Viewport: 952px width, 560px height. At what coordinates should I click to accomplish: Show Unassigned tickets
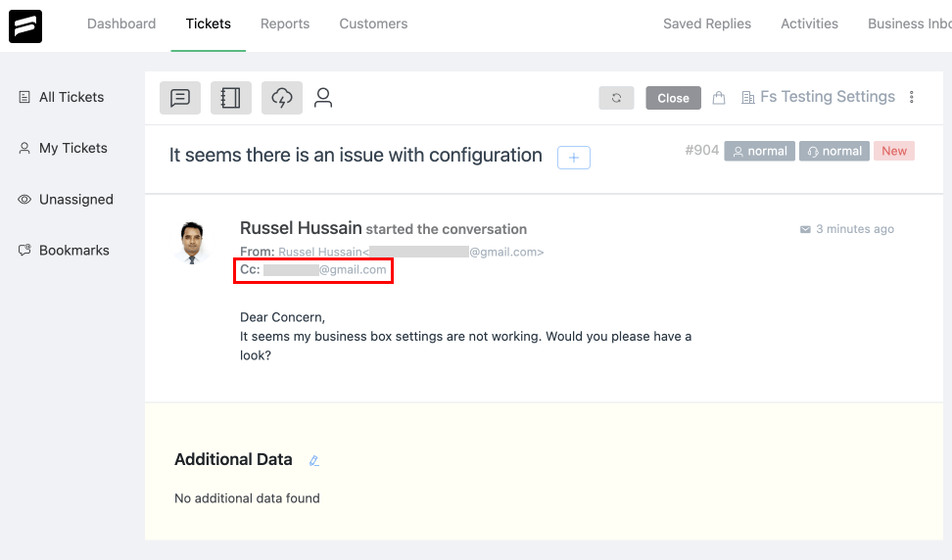[76, 200]
